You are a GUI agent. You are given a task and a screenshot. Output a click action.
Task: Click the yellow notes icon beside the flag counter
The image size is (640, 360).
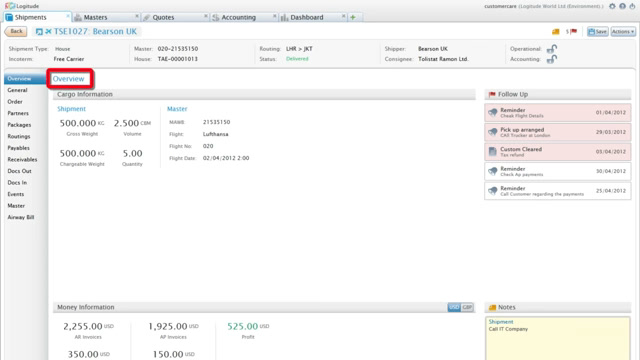(556, 31)
